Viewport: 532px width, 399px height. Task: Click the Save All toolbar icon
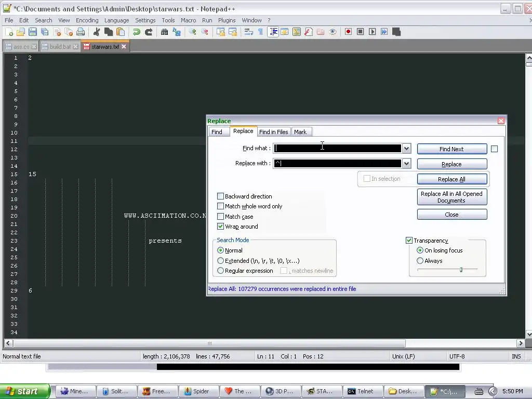coord(45,32)
